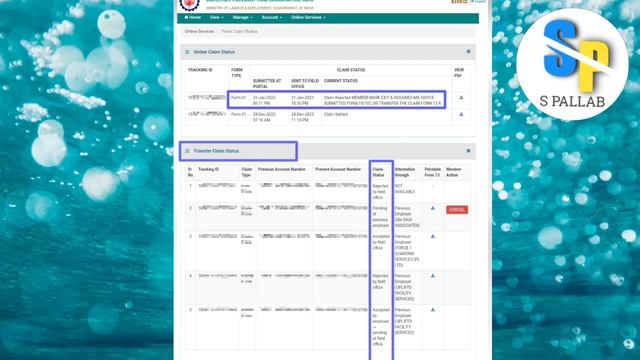Image resolution: width=640 pixels, height=360 pixels.
Task: Click the SENT TO FIELD OFFICE header
Action: point(305,84)
